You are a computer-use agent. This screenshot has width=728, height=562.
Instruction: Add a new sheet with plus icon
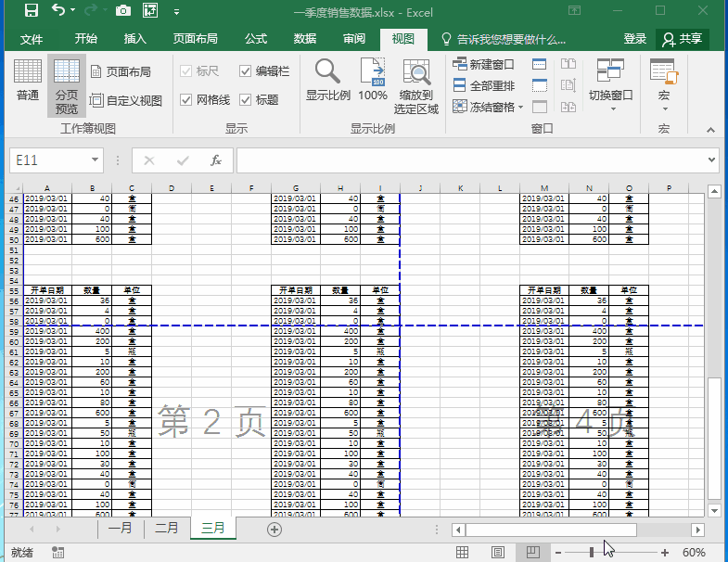tap(274, 529)
